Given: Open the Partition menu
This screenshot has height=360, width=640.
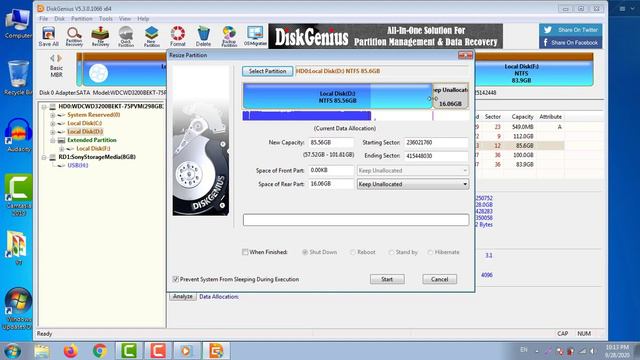Looking at the screenshot, I should click(82, 19).
